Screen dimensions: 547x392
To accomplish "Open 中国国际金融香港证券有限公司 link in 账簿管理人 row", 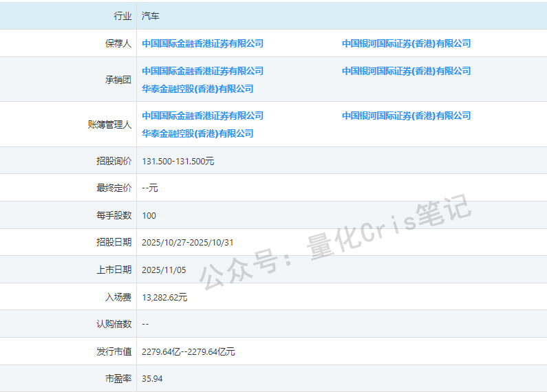I will point(203,116).
